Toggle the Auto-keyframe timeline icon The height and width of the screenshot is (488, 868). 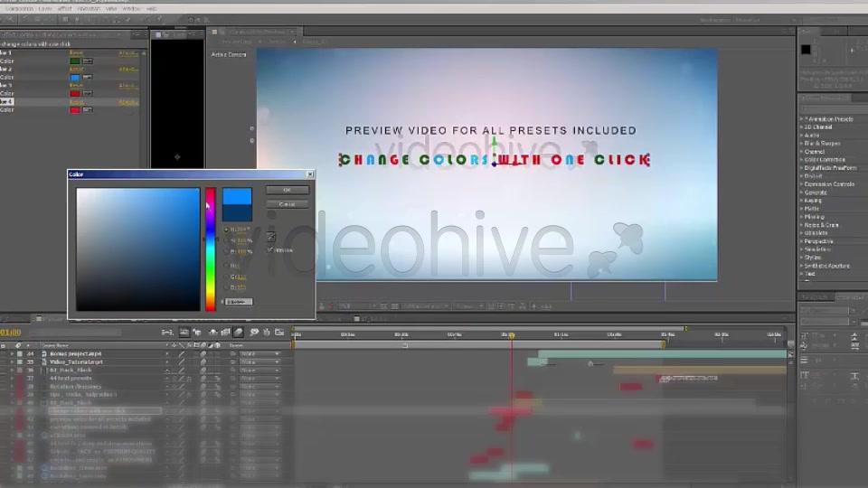(266, 332)
